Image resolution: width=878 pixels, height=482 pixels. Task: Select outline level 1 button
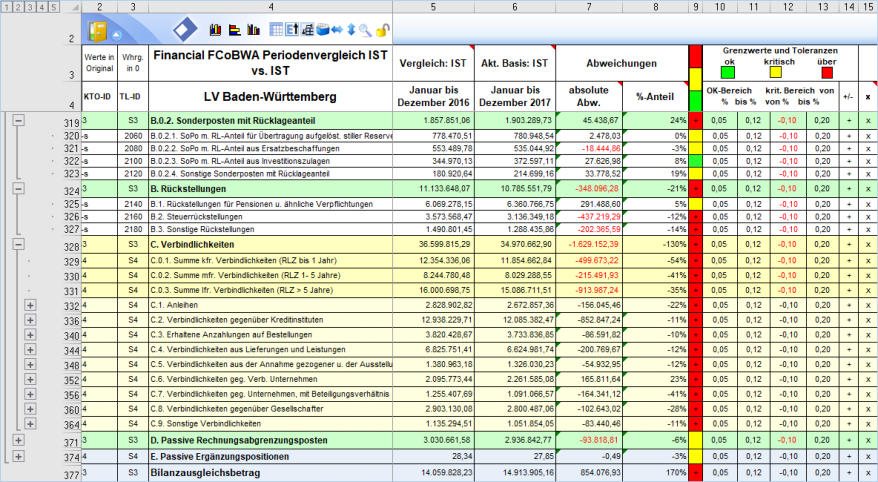(x=8, y=7)
